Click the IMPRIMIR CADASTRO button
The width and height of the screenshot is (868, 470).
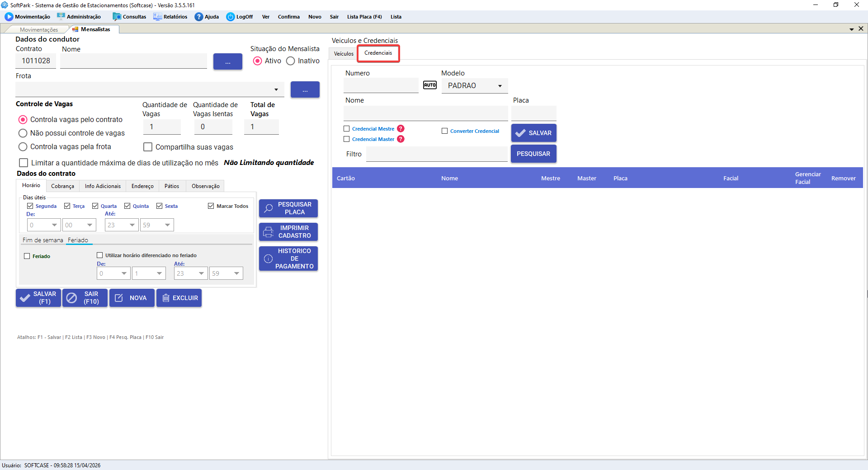288,232
